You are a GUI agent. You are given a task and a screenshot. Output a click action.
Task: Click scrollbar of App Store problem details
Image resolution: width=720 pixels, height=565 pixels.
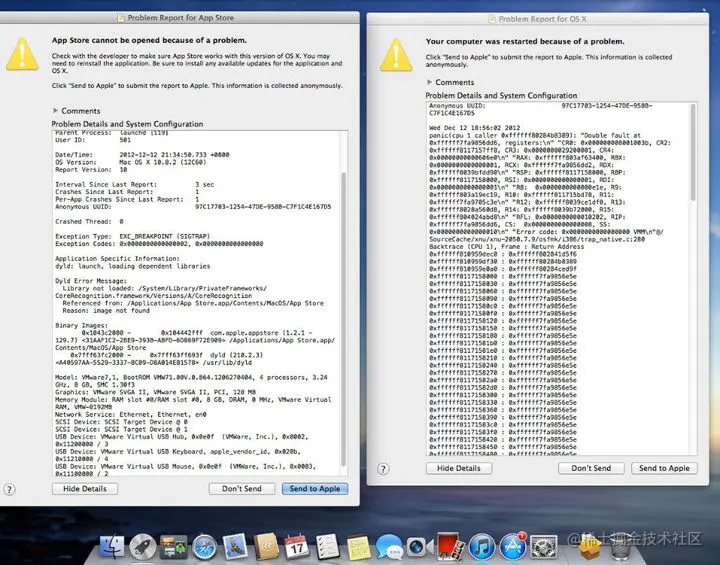click(343, 319)
